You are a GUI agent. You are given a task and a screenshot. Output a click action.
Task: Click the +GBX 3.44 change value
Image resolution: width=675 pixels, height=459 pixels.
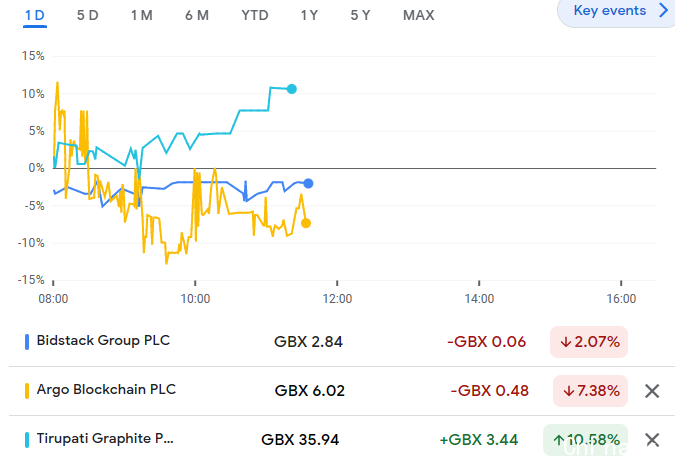(x=479, y=440)
